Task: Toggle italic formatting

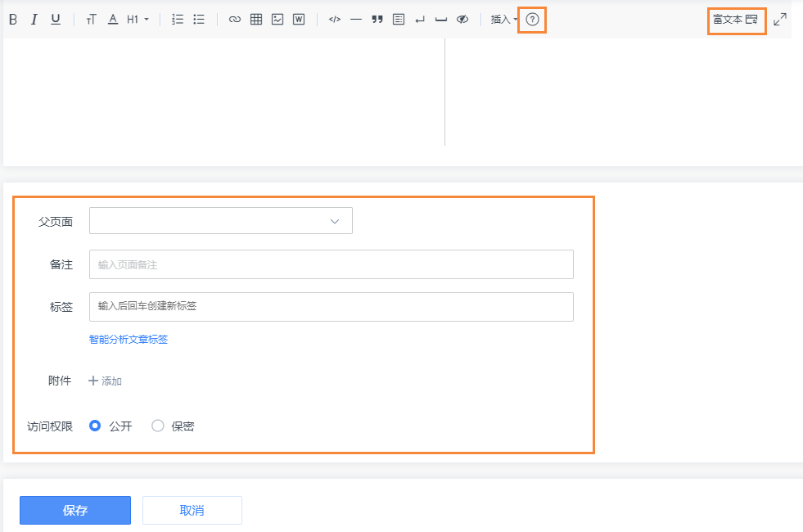Action: point(34,20)
